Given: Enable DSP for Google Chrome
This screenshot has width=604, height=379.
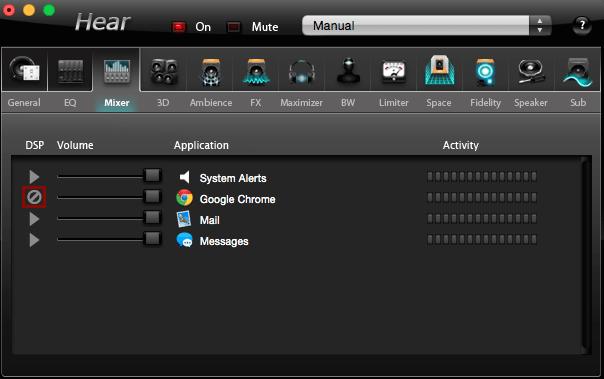Looking at the screenshot, I should point(34,197).
